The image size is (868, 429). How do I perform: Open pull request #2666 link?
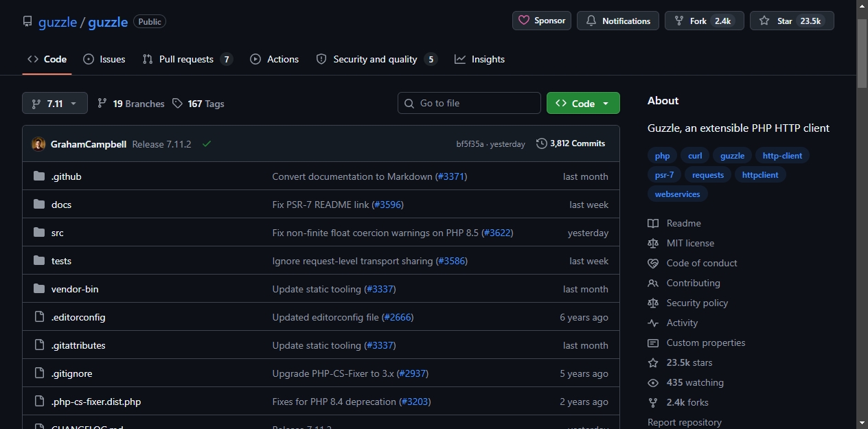(398, 317)
